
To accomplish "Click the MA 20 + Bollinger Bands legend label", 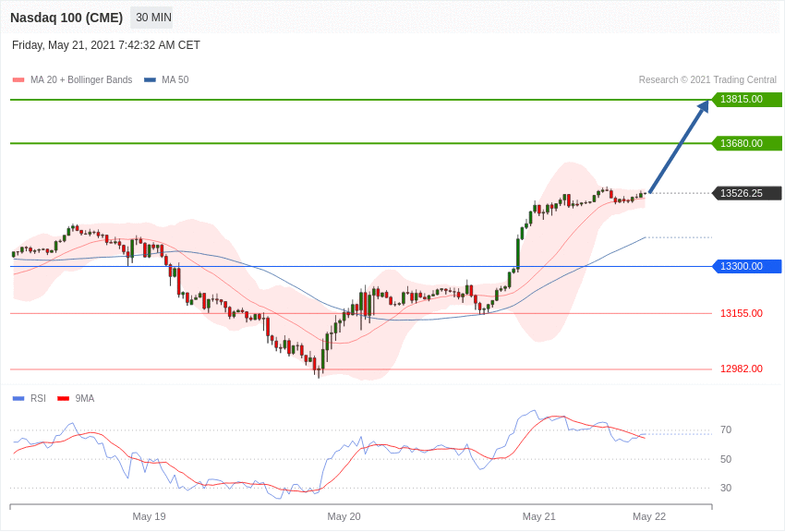I will [81, 79].
